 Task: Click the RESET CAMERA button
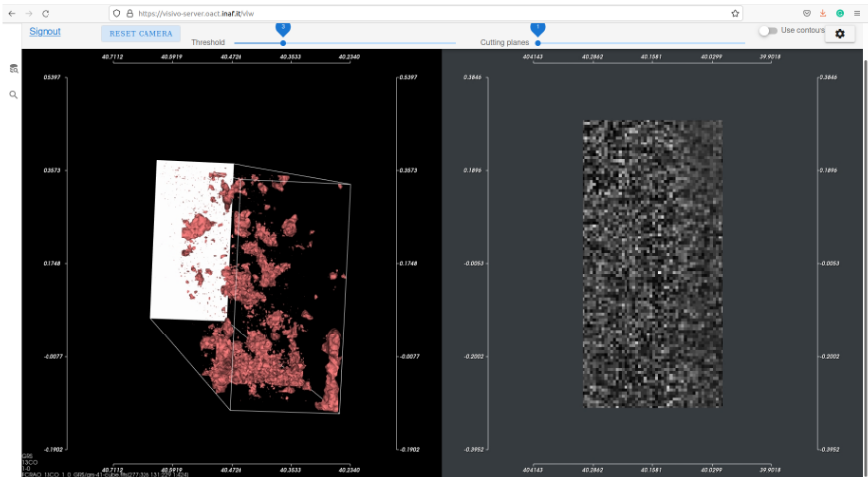[x=141, y=34]
